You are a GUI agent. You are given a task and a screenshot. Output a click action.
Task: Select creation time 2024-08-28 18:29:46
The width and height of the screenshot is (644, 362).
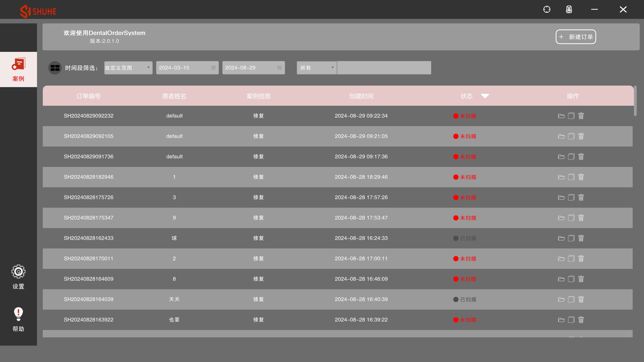tap(361, 177)
